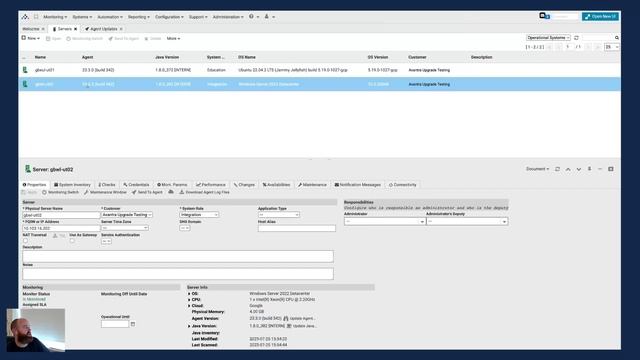Click Download Agent Log Files
640x360 pixels.
click(204, 192)
